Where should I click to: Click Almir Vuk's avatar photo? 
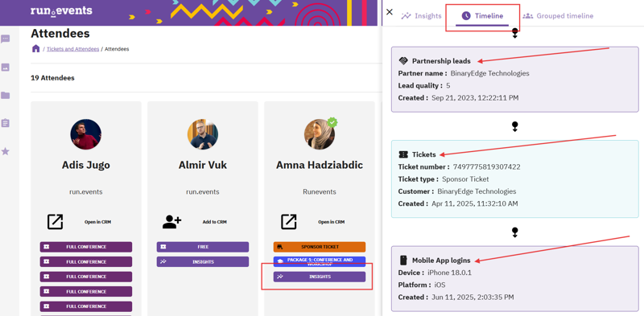(203, 134)
